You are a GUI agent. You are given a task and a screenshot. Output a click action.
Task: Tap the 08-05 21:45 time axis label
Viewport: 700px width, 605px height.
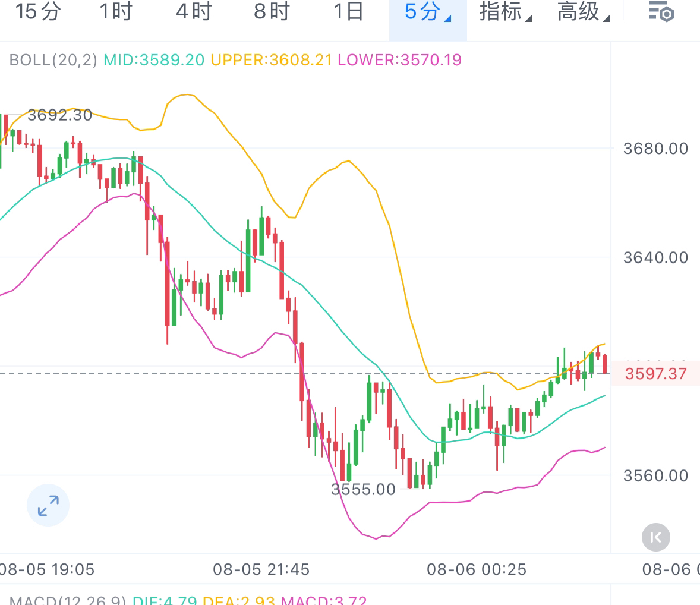261,569
